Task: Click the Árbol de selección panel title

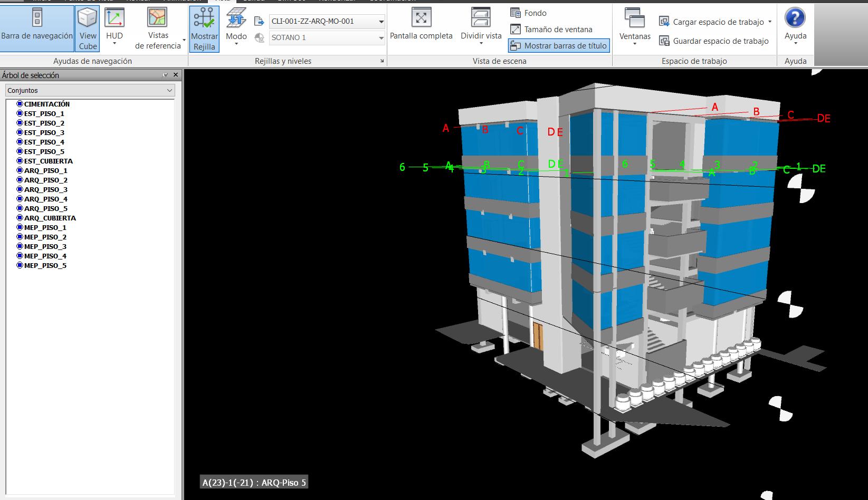Action: (31, 75)
